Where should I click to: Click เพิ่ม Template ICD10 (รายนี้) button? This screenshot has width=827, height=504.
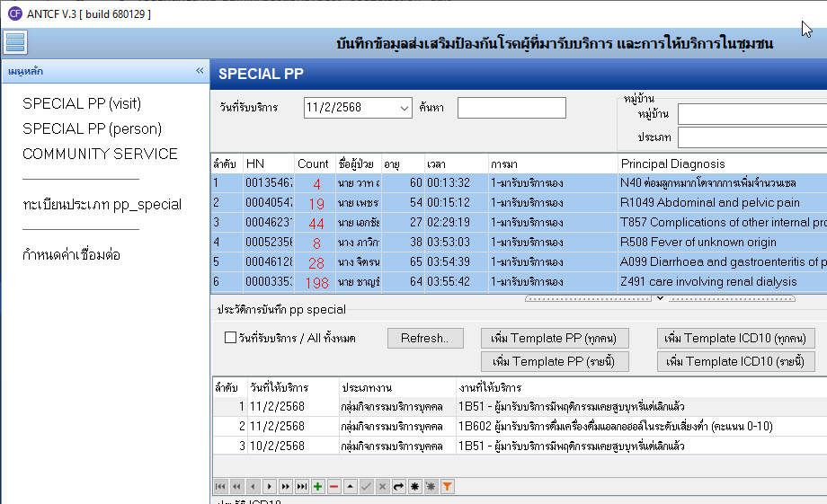click(x=735, y=362)
